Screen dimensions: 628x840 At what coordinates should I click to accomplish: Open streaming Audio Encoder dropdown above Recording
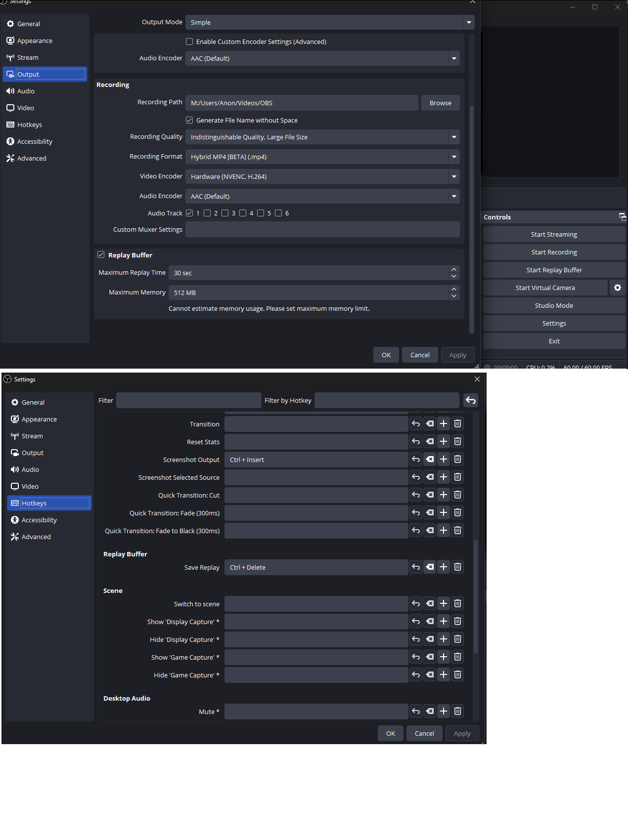click(322, 58)
